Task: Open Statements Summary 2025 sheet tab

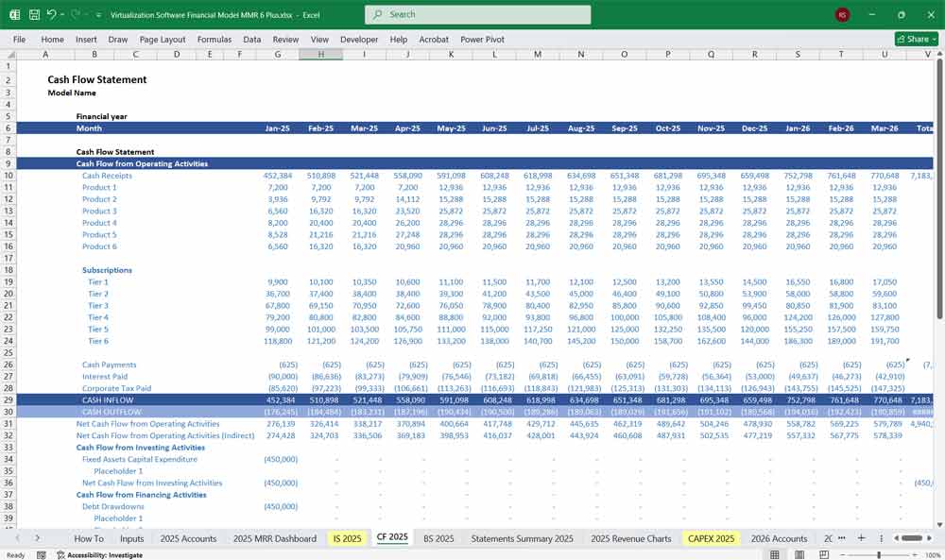Action: coord(522,538)
